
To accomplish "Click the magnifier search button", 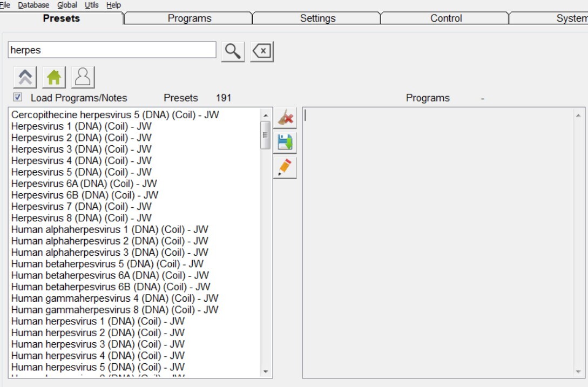I will click(233, 51).
